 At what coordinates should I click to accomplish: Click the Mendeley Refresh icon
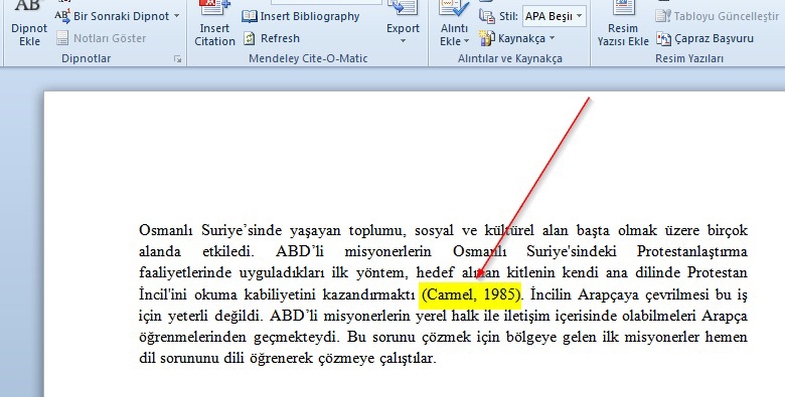click(x=249, y=38)
